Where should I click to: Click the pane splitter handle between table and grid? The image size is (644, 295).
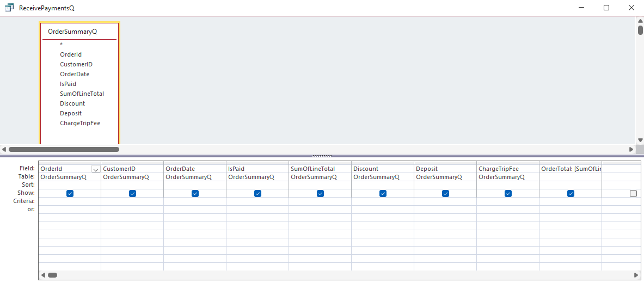tap(322, 156)
